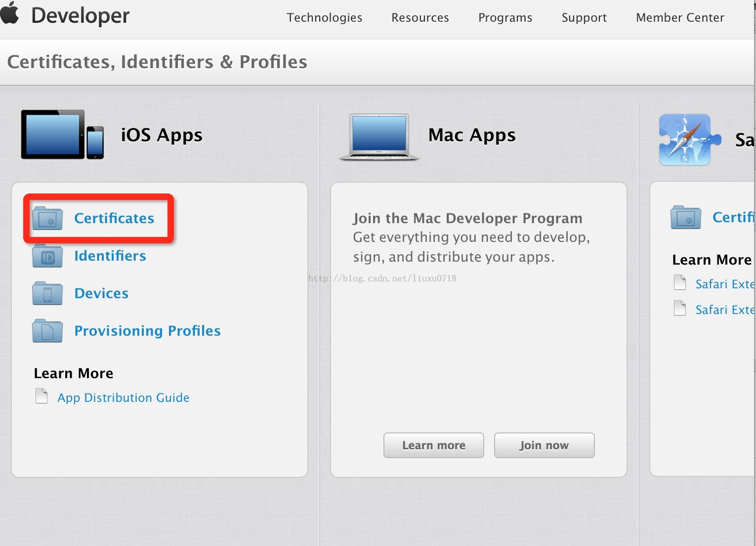
Task: Click the App Distribution Guide document icon
Action: pos(42,396)
